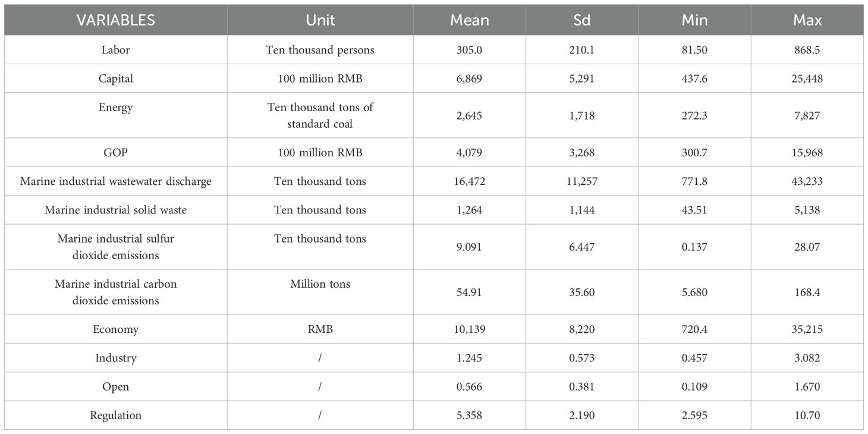
Task: Select the Regulation row label
Action: 116,416
